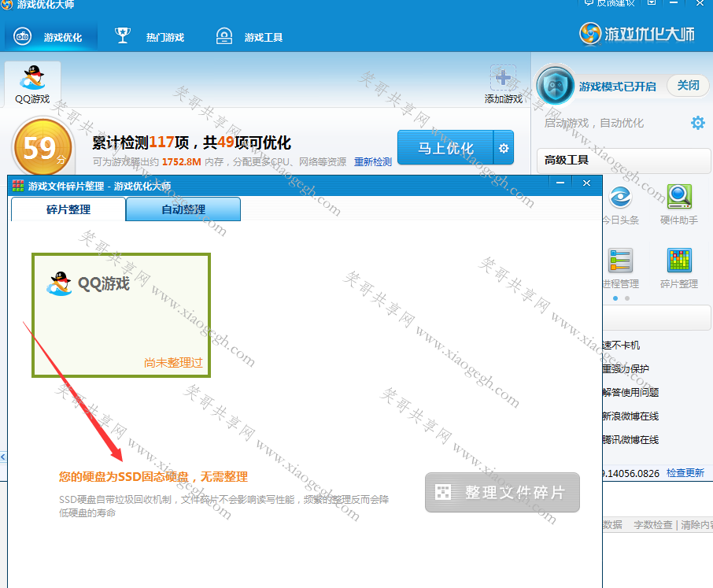This screenshot has height=588, width=713.
Task: Open the 解答使用问题 link
Action: (630, 393)
